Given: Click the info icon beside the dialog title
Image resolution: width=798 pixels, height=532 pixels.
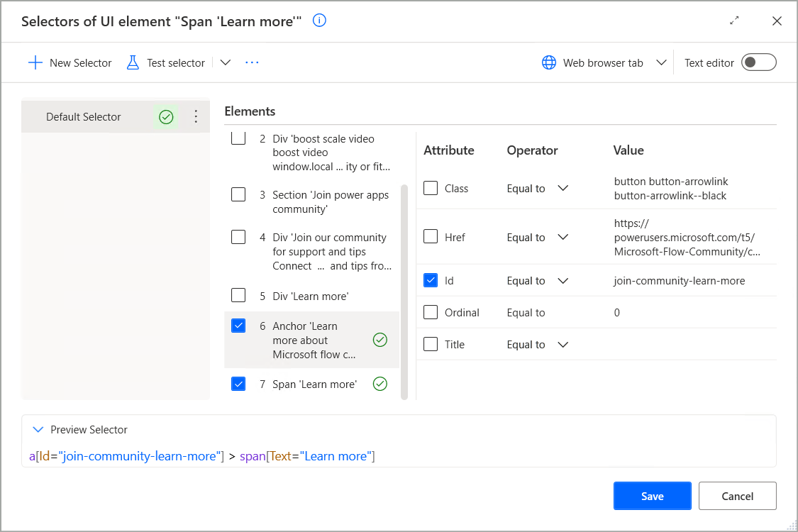Looking at the screenshot, I should tap(319, 21).
